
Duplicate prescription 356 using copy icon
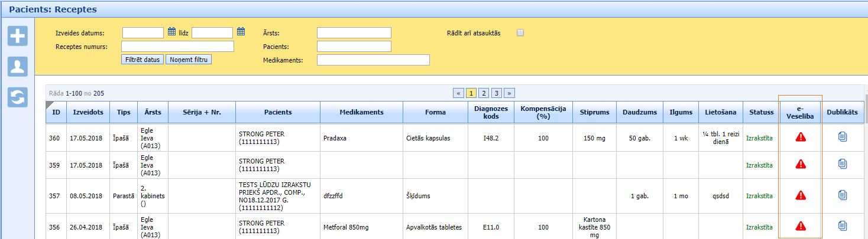coord(843,226)
